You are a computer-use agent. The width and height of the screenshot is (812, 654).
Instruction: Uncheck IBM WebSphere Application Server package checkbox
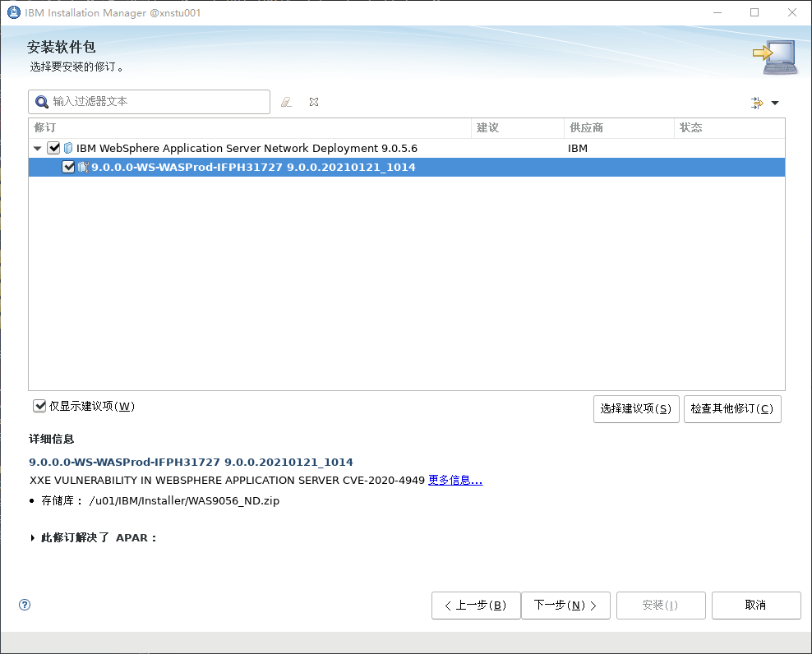pos(54,148)
